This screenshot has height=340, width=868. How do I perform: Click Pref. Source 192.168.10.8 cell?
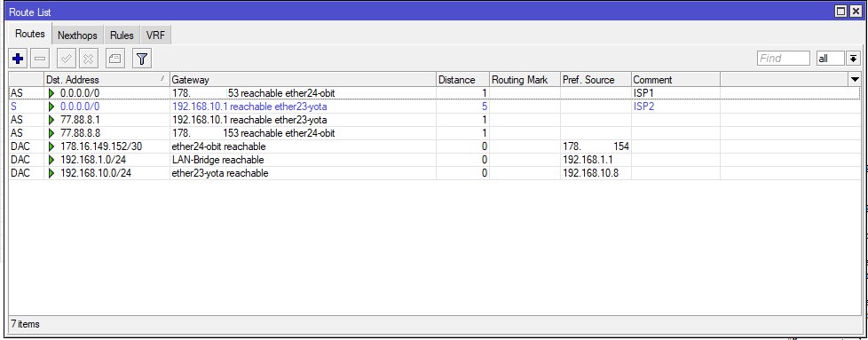click(596, 173)
